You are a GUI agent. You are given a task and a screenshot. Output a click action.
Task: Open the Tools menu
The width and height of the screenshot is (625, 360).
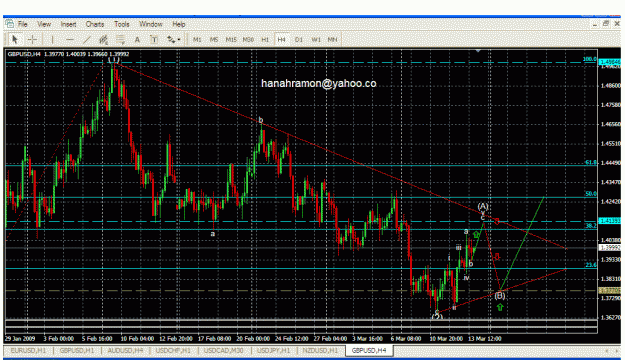122,24
